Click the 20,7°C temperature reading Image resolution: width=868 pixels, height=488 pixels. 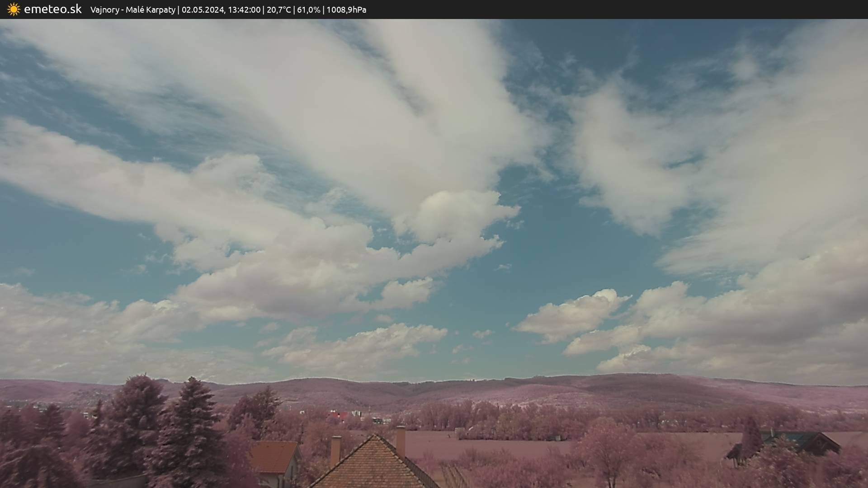click(x=278, y=9)
